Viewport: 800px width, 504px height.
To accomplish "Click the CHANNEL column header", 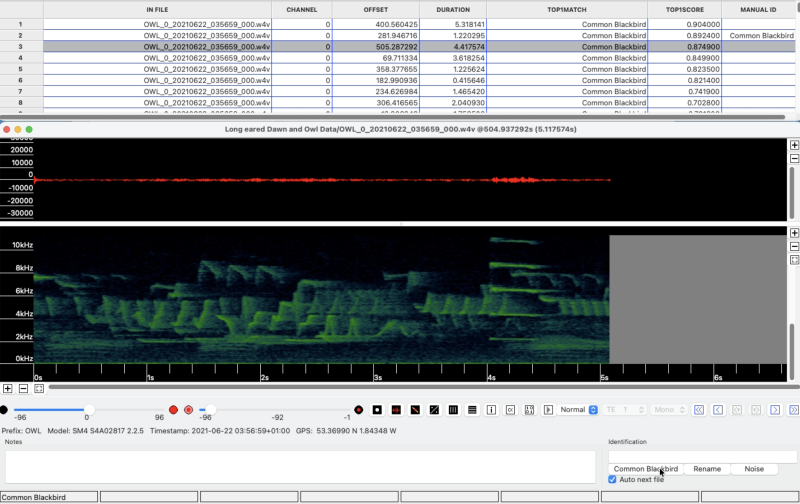I will 302,10.
